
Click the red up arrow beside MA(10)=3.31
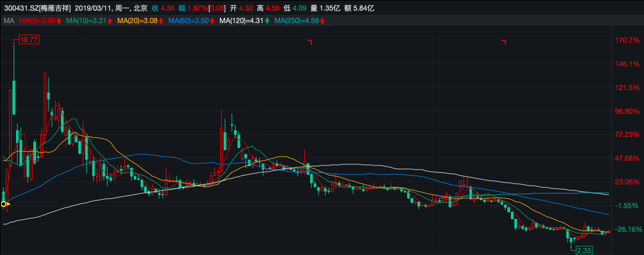coord(110,21)
